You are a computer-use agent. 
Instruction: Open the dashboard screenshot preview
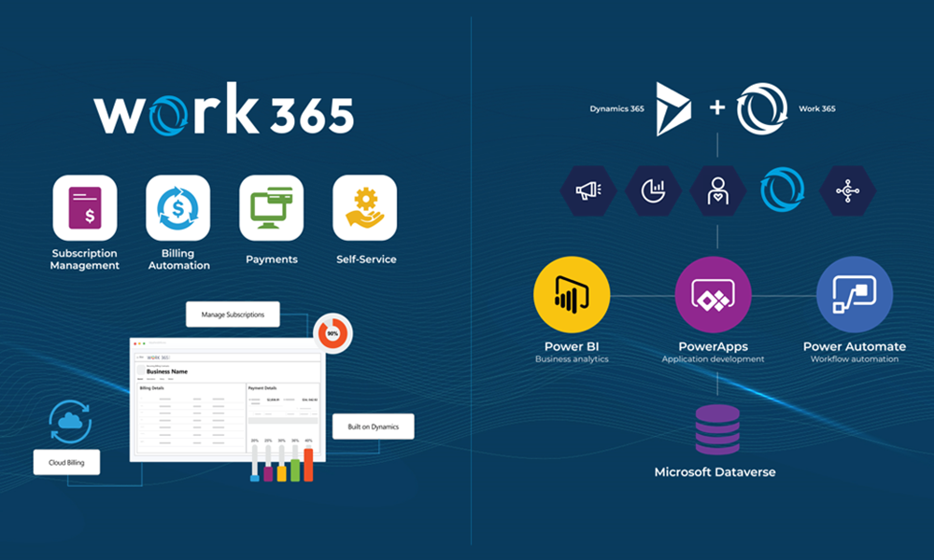click(x=228, y=399)
